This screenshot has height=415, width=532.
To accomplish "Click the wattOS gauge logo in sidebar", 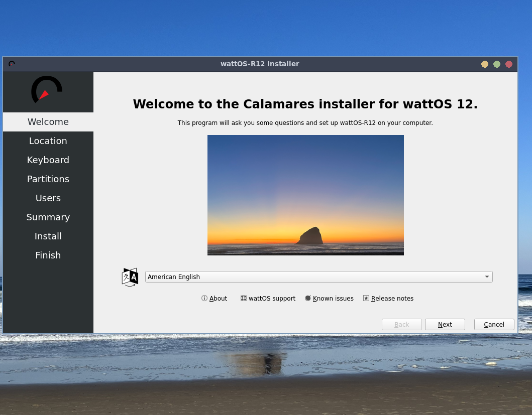I will tap(47, 89).
